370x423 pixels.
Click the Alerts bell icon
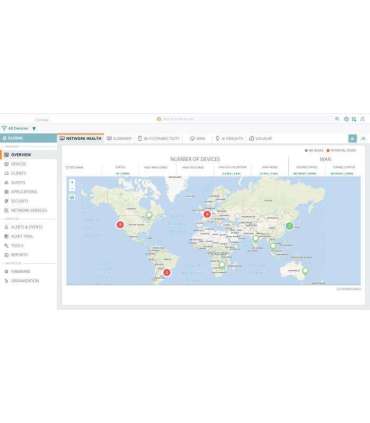pos(6,227)
